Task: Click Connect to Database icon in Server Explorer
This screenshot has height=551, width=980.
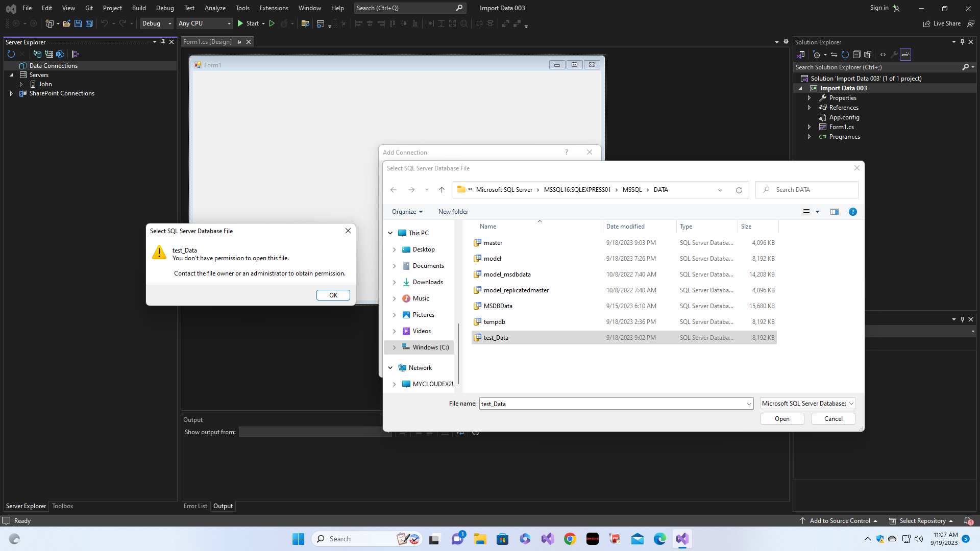Action: point(37,54)
